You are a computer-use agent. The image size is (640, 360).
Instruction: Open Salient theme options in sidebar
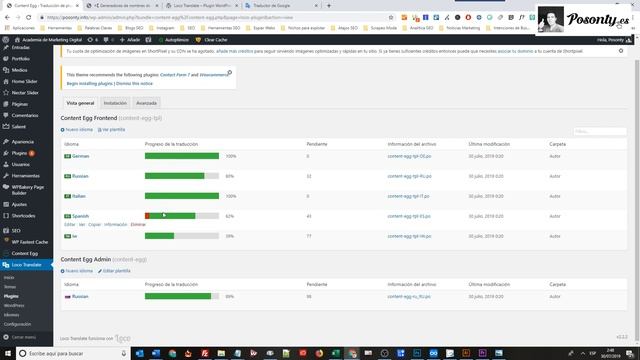point(18,127)
